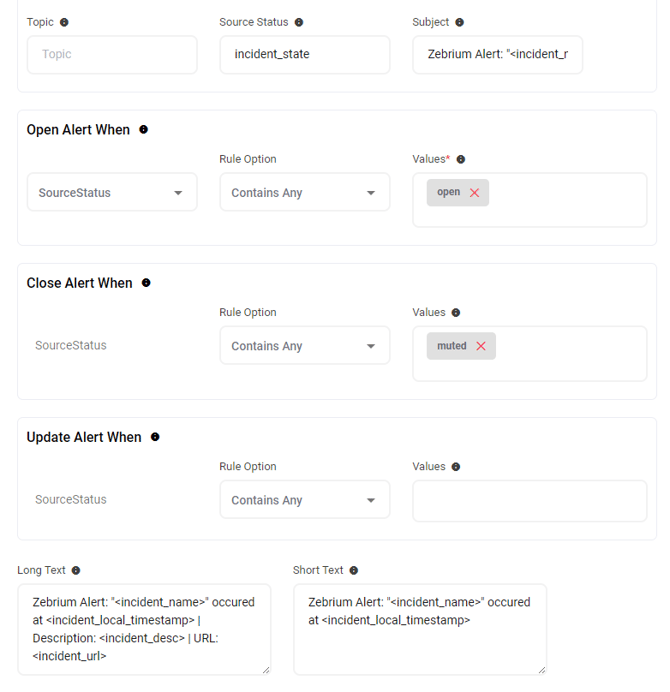Screen dimensions: 670x692
Task: Click inside the Short Text textarea
Action: click(419, 629)
